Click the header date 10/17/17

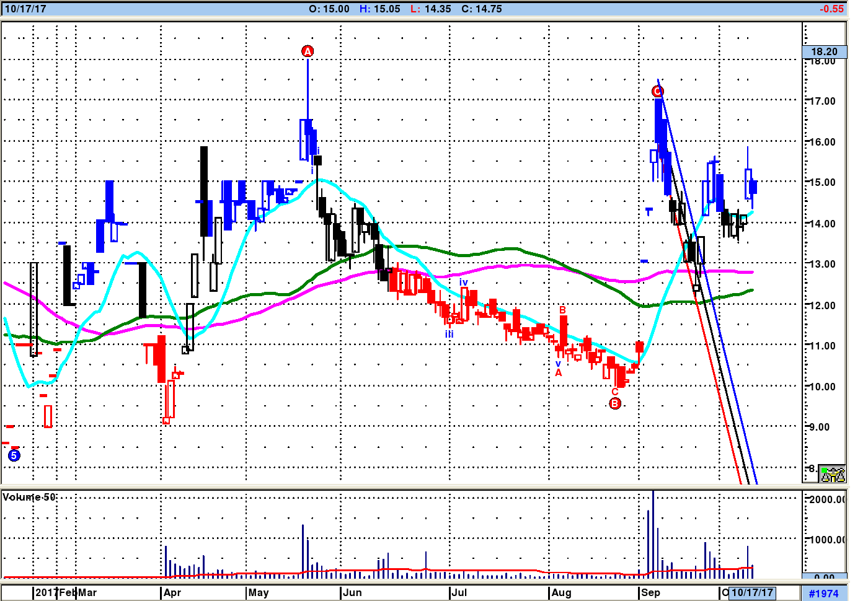click(25, 9)
